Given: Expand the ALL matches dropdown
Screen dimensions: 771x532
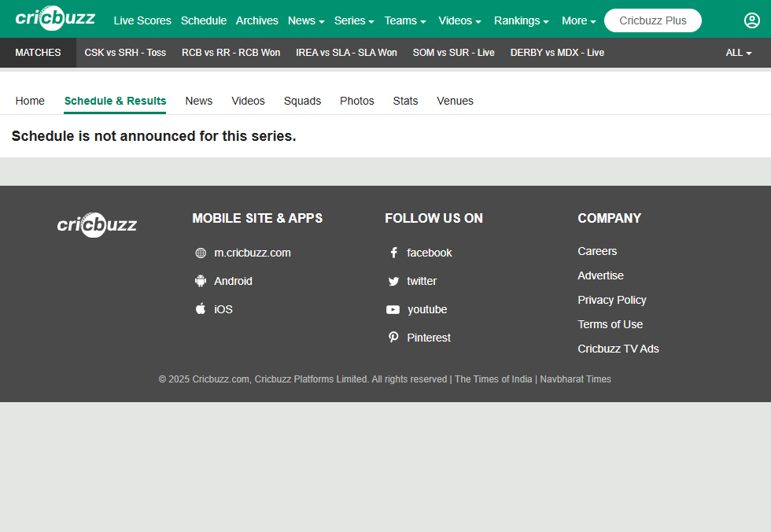Looking at the screenshot, I should (x=739, y=53).
